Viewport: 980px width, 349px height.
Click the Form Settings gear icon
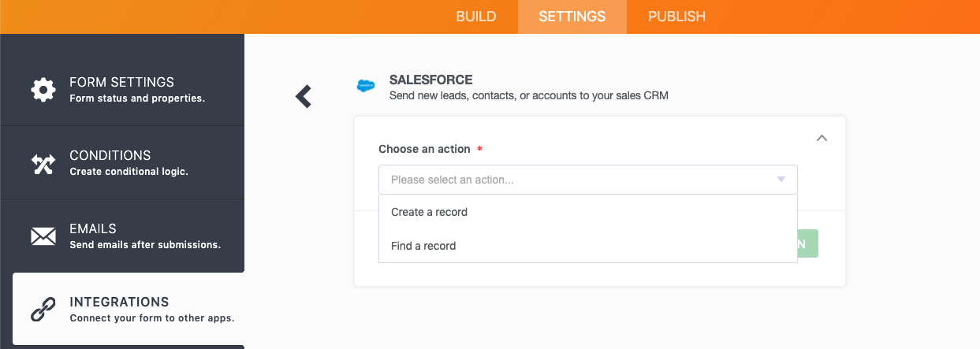(43, 89)
